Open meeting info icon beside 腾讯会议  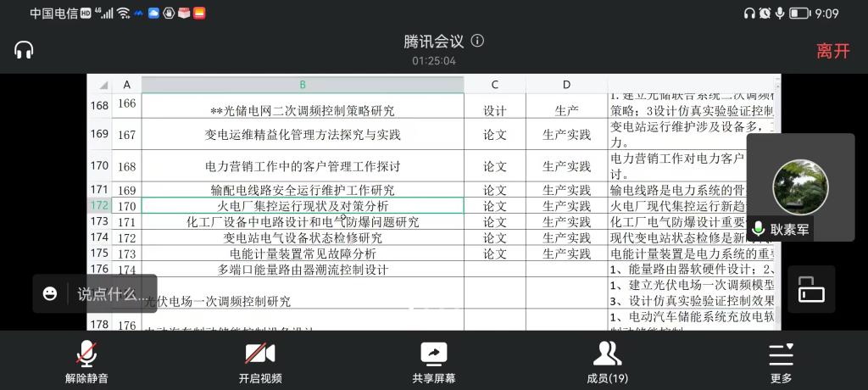pyautogui.click(x=478, y=41)
